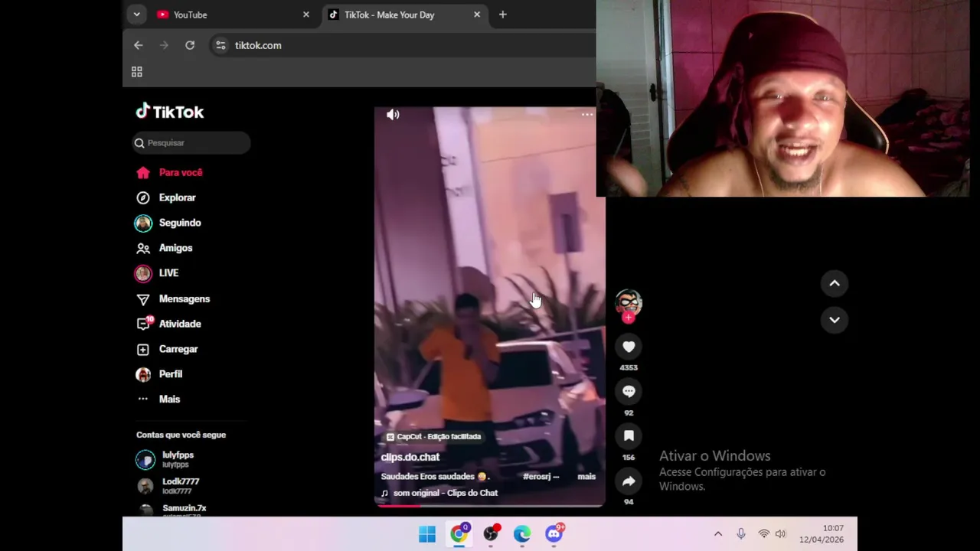Click Contas que você segue heading
The image size is (980, 551).
[181, 435]
